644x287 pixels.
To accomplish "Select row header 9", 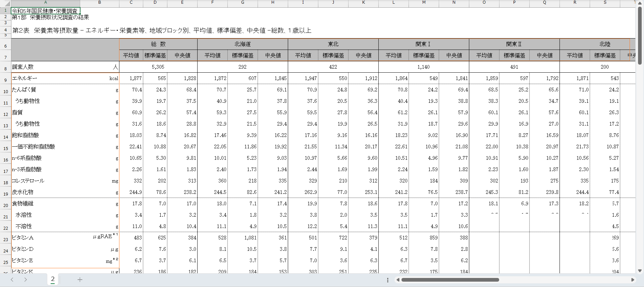I will click(5, 80).
